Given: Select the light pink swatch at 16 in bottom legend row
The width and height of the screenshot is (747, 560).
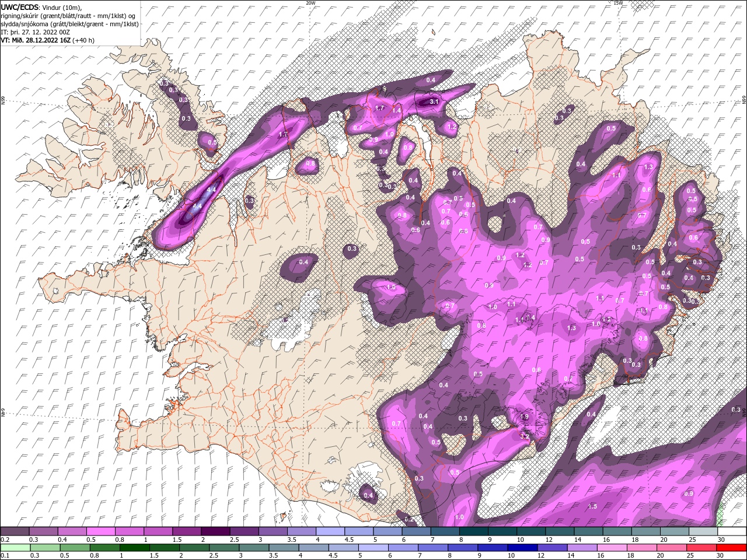Looking at the screenshot, I should point(613,548).
